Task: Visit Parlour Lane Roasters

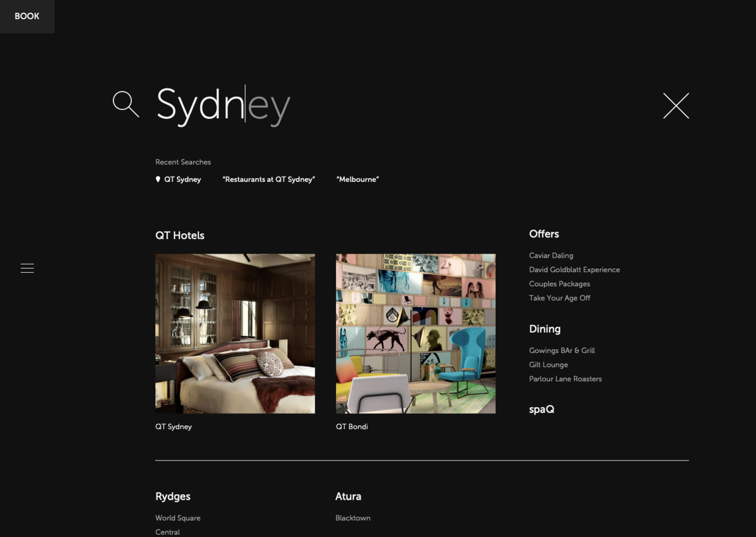Action: pyautogui.click(x=565, y=379)
